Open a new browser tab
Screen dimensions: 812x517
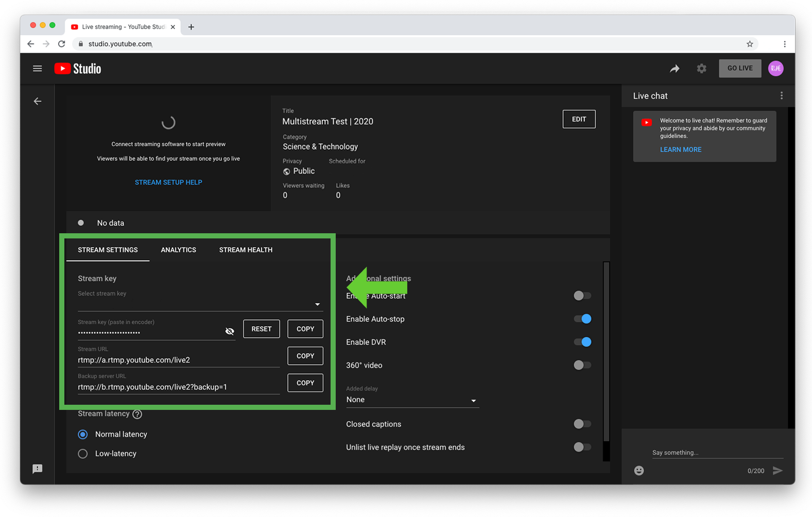coord(191,27)
